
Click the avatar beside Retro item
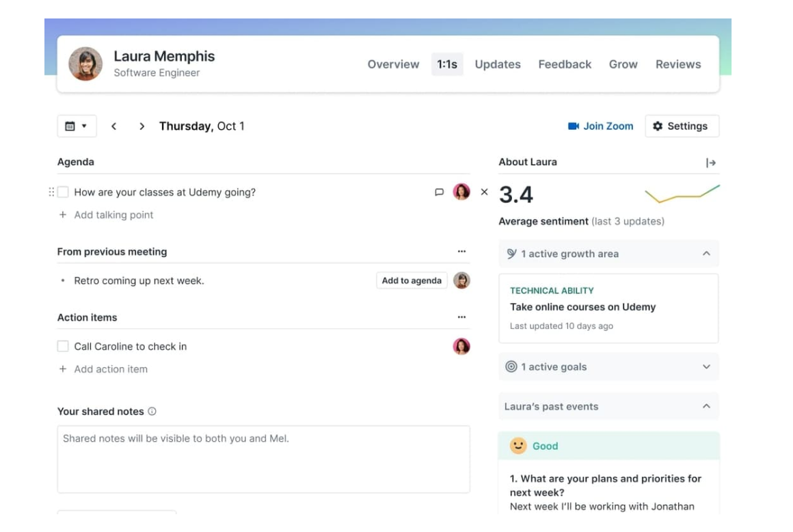(461, 280)
